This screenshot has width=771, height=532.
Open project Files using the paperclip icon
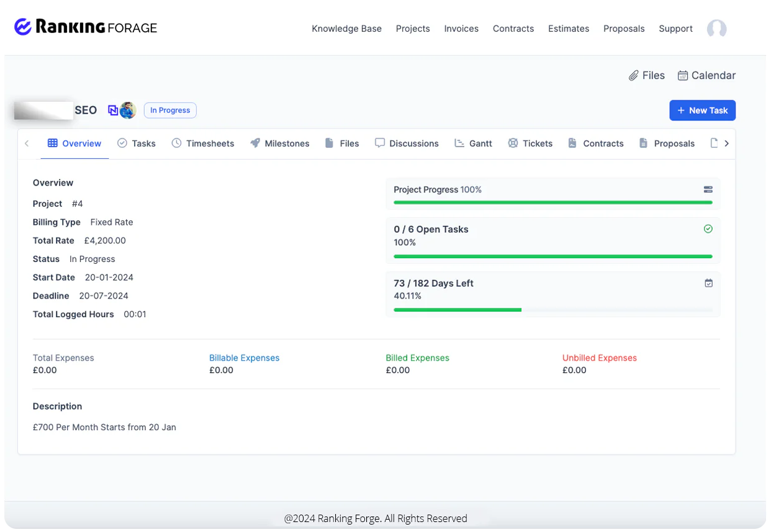coord(634,75)
